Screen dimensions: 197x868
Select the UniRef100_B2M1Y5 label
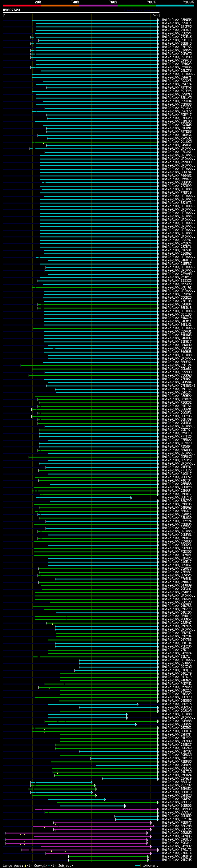pos(177,98)
